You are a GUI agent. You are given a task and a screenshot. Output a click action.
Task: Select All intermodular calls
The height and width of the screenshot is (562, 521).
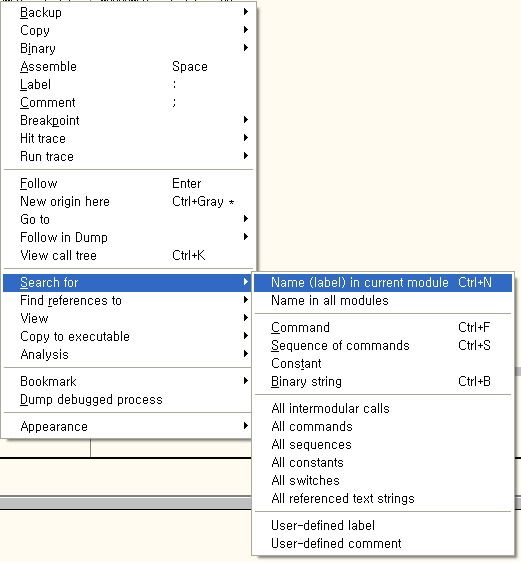[383, 409]
